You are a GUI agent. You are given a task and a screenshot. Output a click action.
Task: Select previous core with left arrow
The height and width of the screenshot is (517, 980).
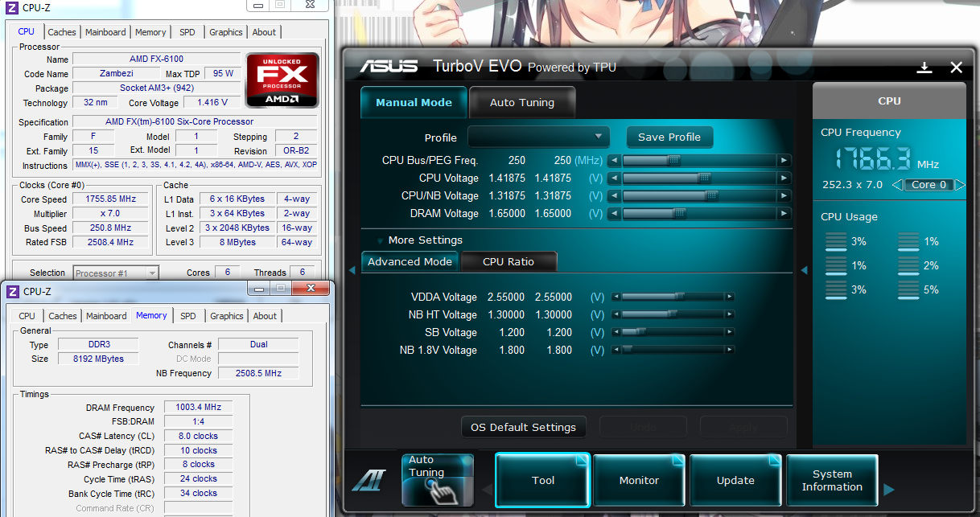point(896,185)
